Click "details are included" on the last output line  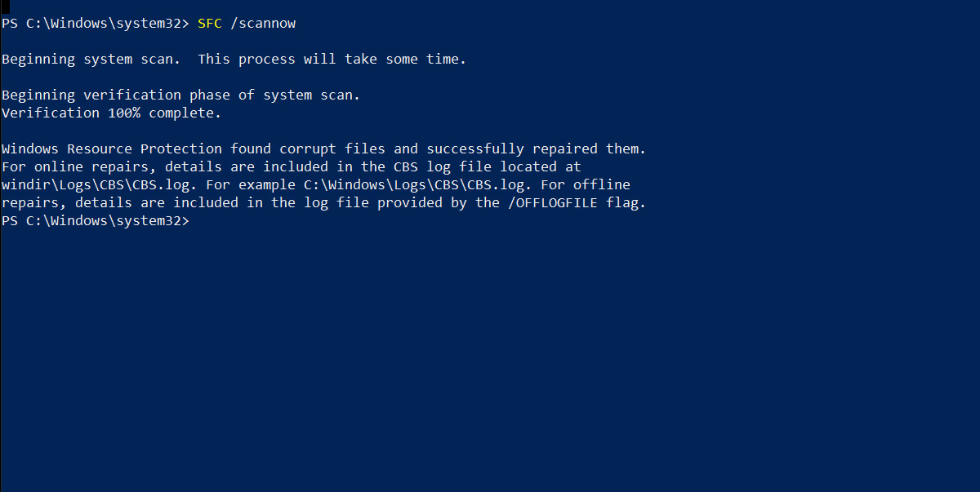(157, 202)
